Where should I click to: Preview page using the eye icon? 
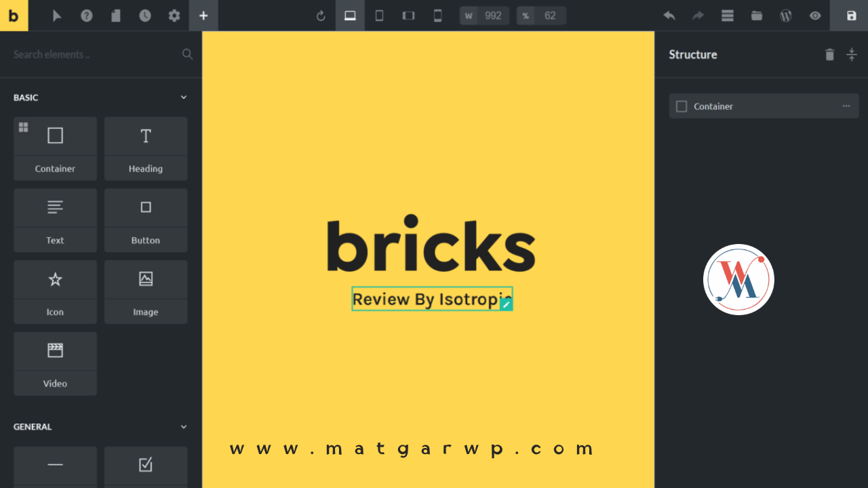point(815,16)
